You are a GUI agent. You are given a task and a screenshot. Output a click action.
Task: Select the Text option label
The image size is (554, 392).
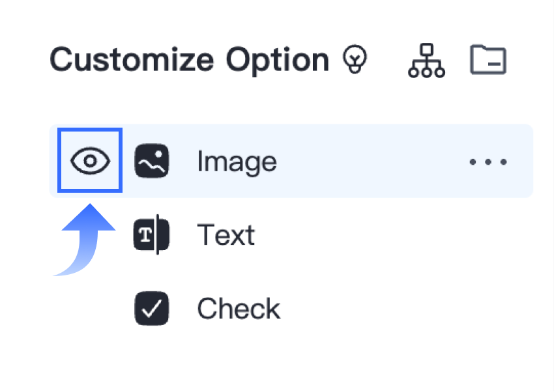coord(226,234)
